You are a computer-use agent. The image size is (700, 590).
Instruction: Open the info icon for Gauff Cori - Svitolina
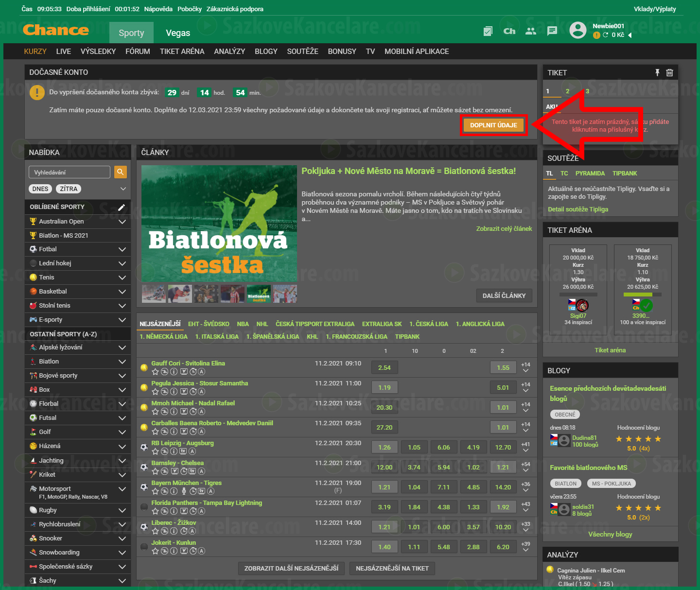point(174,372)
